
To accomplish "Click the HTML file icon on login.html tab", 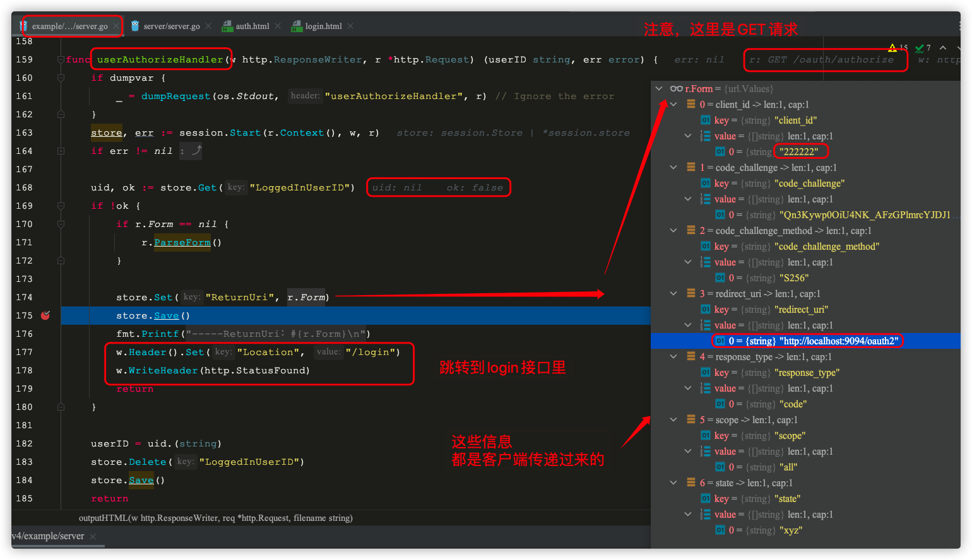I will (297, 26).
